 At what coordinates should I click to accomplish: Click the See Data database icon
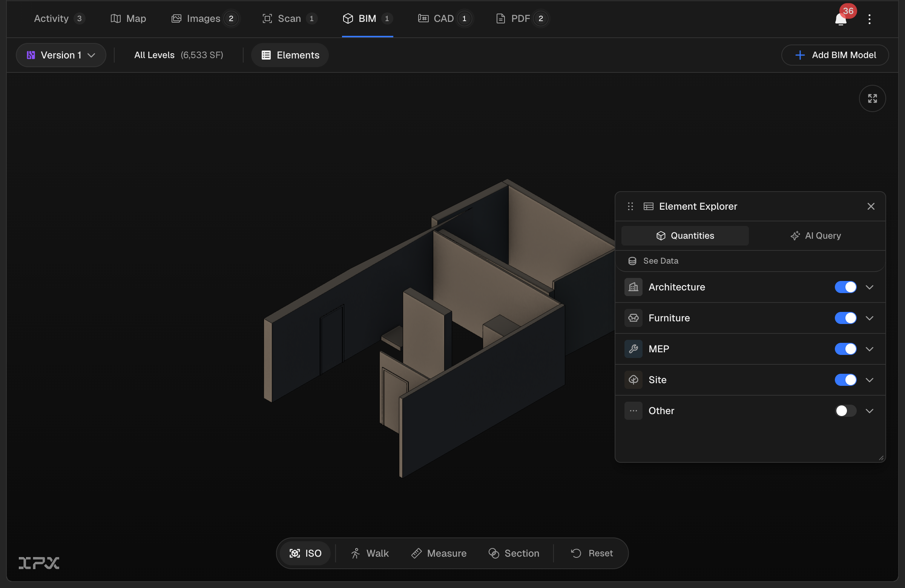pyautogui.click(x=632, y=261)
